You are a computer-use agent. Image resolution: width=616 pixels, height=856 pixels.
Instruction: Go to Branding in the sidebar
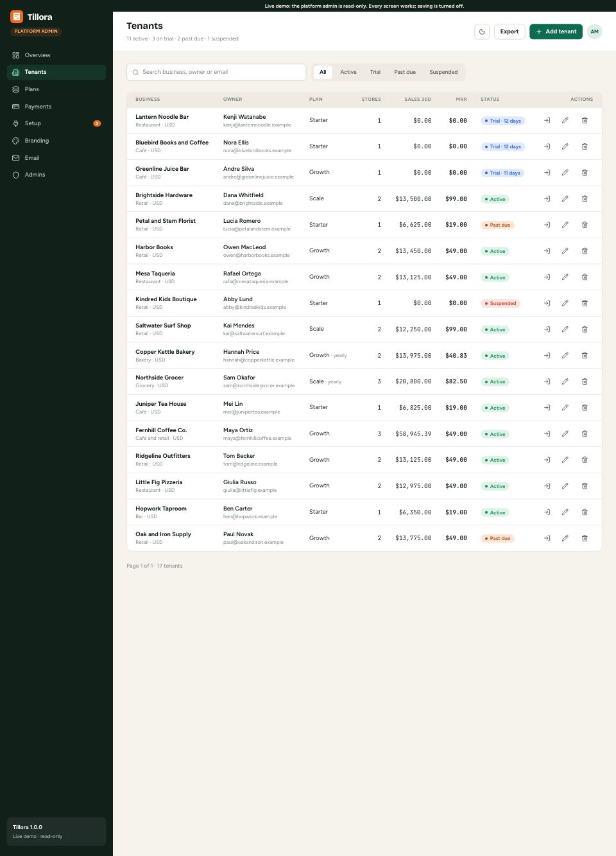coord(56,141)
